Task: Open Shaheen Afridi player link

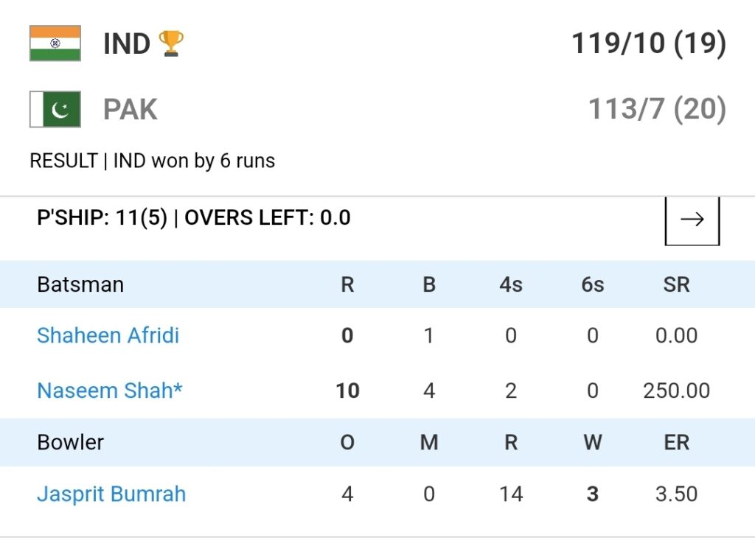Action: tap(108, 335)
